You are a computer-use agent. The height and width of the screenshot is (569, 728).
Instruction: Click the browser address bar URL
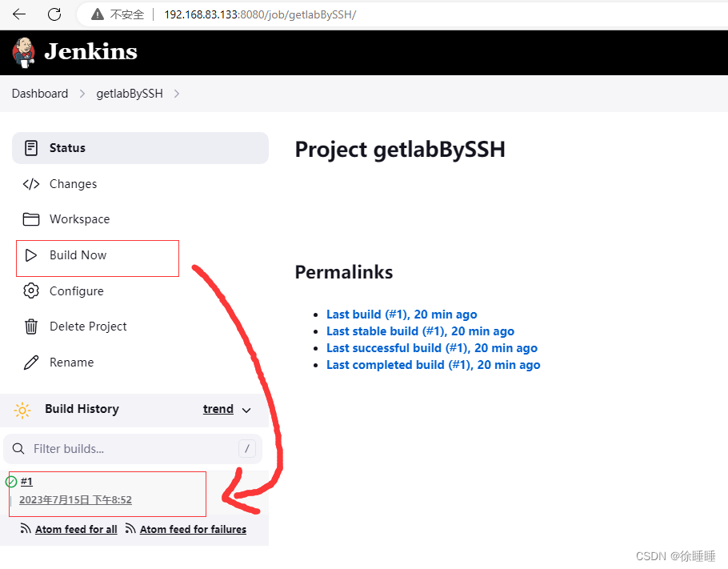click(x=260, y=15)
